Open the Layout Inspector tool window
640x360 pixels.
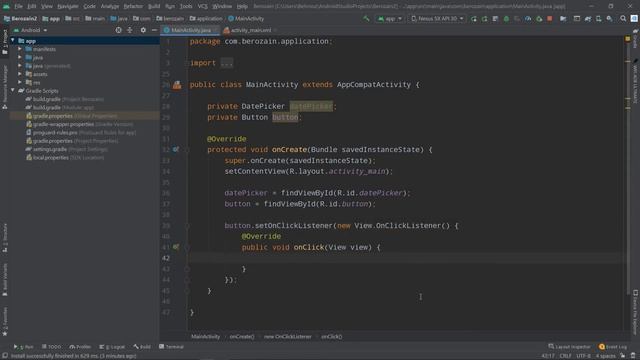point(569,347)
